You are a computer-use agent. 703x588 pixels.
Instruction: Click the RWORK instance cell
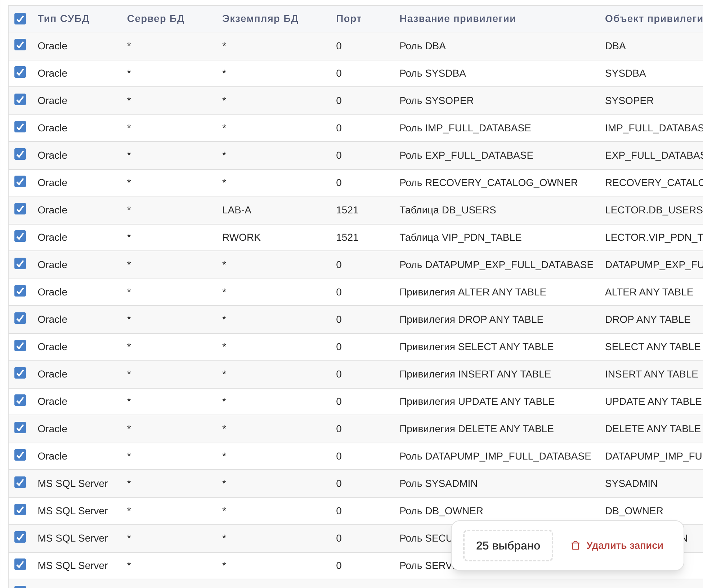[x=241, y=238]
